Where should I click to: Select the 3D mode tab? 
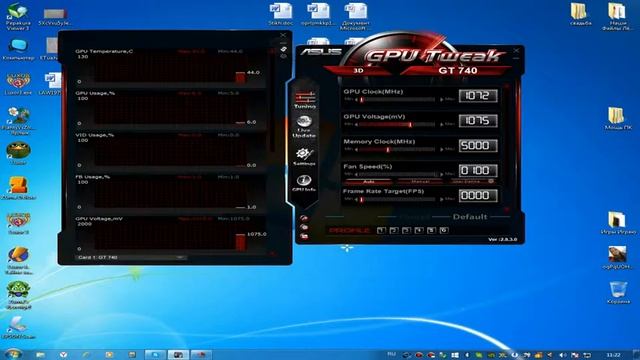(358, 71)
